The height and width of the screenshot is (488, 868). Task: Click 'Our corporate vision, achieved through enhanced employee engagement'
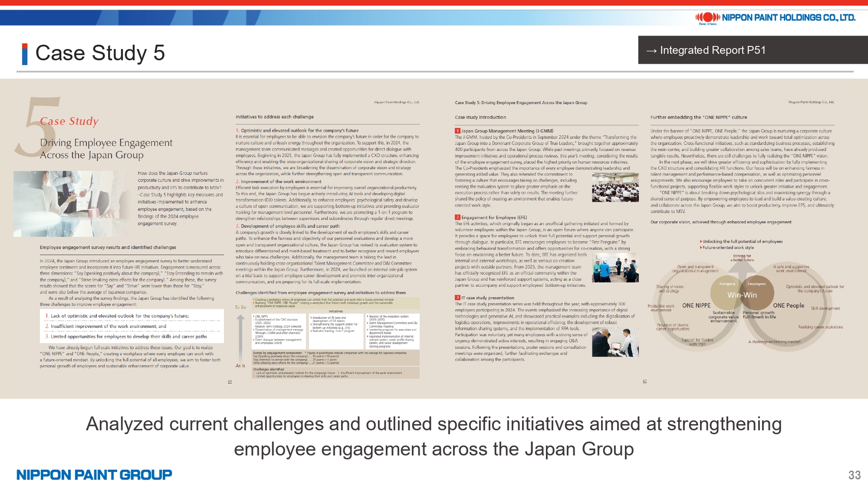pos(721,222)
